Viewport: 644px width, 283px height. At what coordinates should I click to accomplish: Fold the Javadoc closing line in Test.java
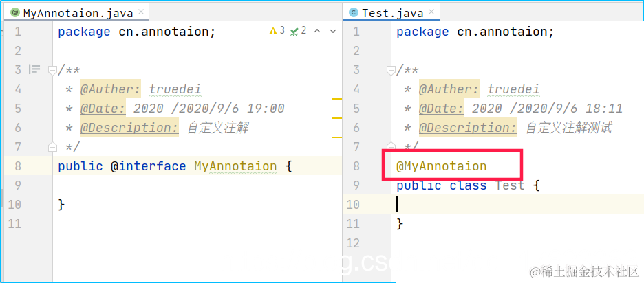coord(391,146)
